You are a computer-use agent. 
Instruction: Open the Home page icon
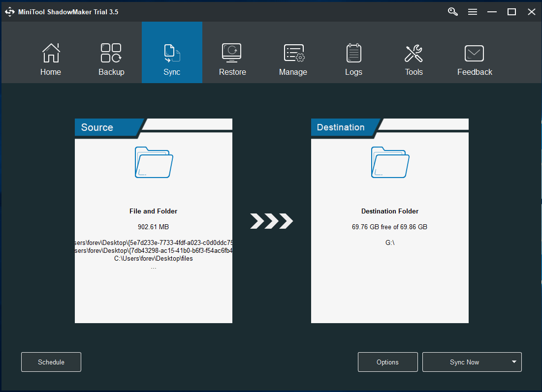tap(51, 53)
